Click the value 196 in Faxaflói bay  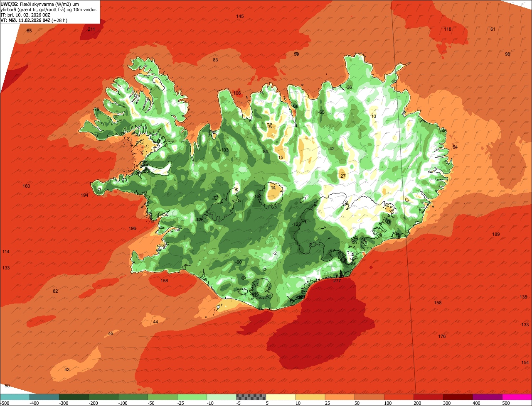tap(132, 228)
